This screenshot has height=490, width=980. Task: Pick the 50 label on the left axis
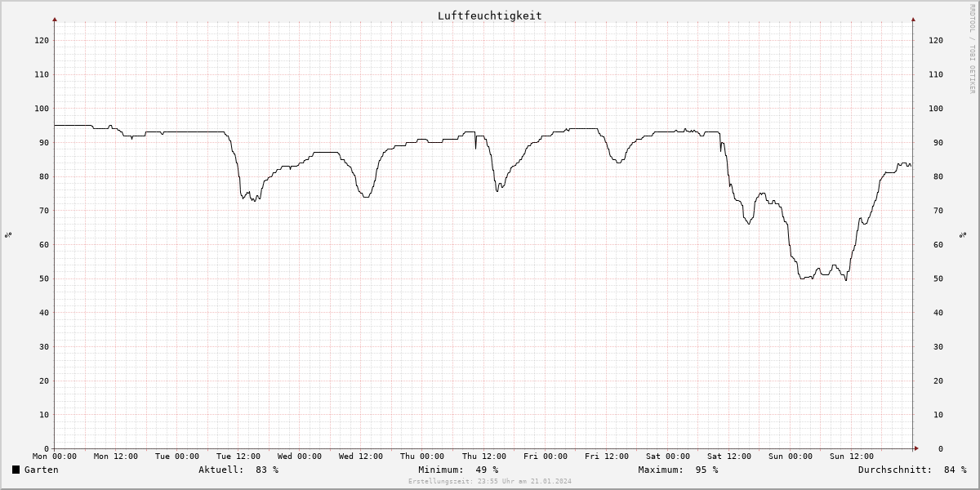(45, 278)
